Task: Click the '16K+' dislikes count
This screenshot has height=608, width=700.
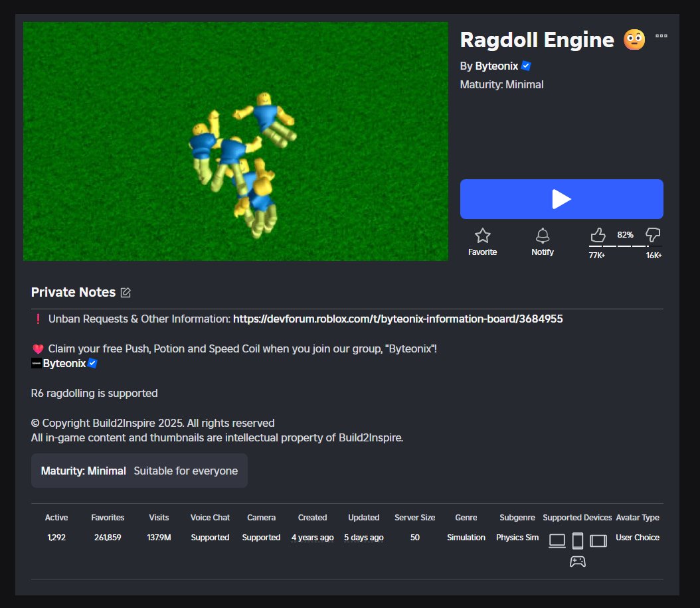Action: (x=654, y=255)
